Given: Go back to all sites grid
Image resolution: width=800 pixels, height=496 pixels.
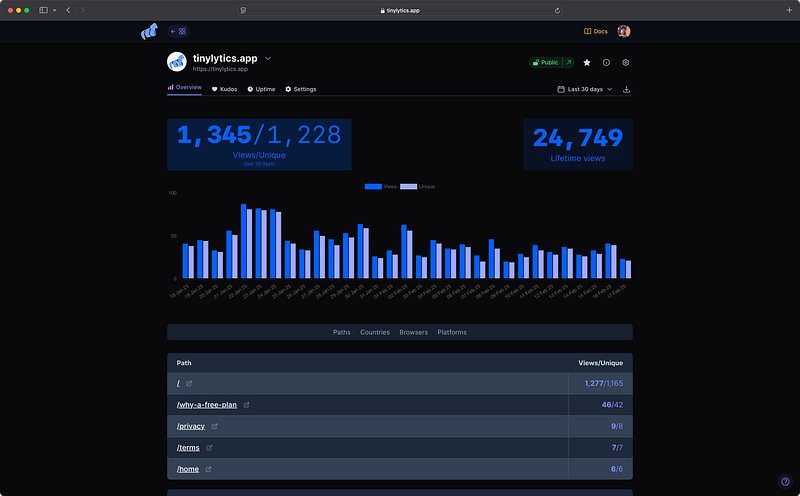Looking at the screenshot, I should (178, 31).
